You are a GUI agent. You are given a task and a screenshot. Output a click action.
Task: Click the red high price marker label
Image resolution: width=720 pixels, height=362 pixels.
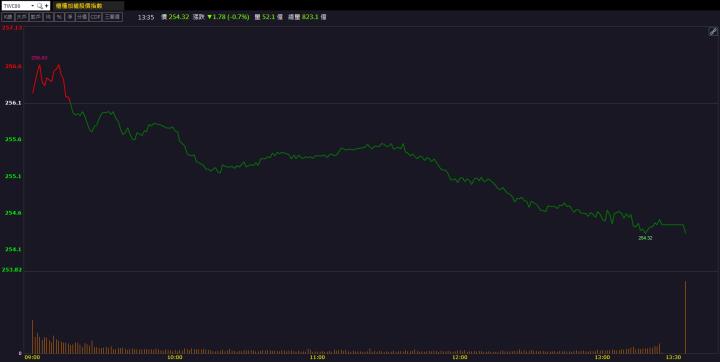point(39,58)
